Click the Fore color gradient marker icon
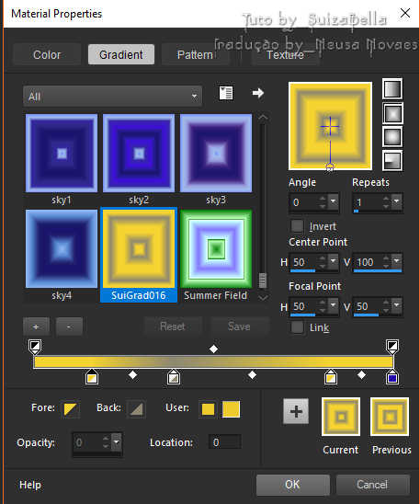 point(70,409)
